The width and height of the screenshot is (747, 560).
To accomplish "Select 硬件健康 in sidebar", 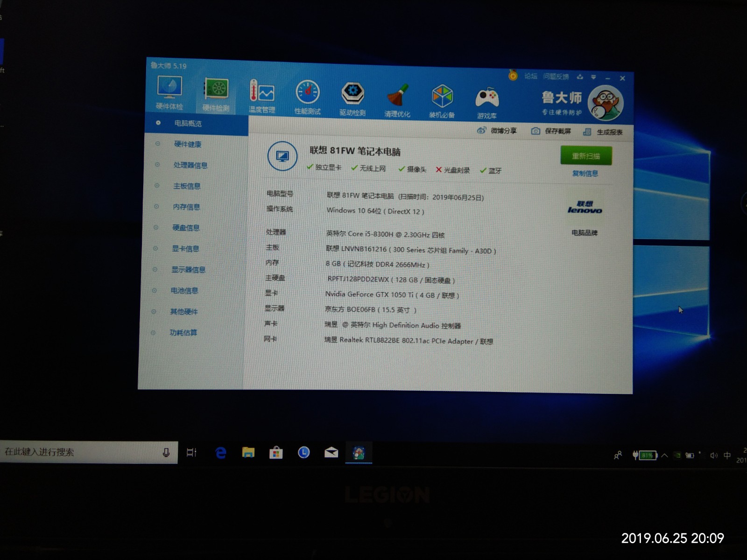I will point(188,144).
